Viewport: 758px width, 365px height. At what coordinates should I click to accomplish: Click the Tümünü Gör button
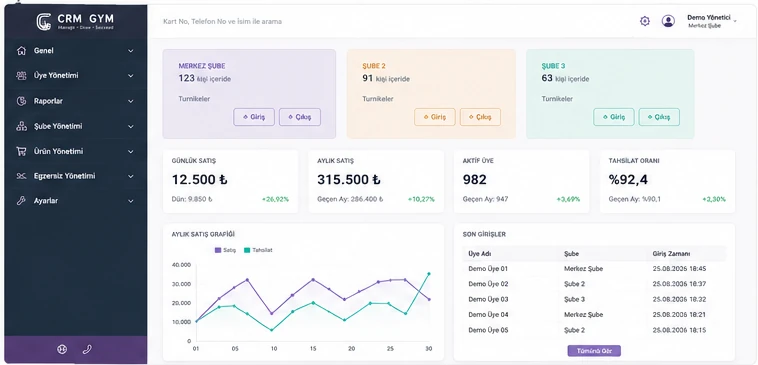tap(594, 351)
